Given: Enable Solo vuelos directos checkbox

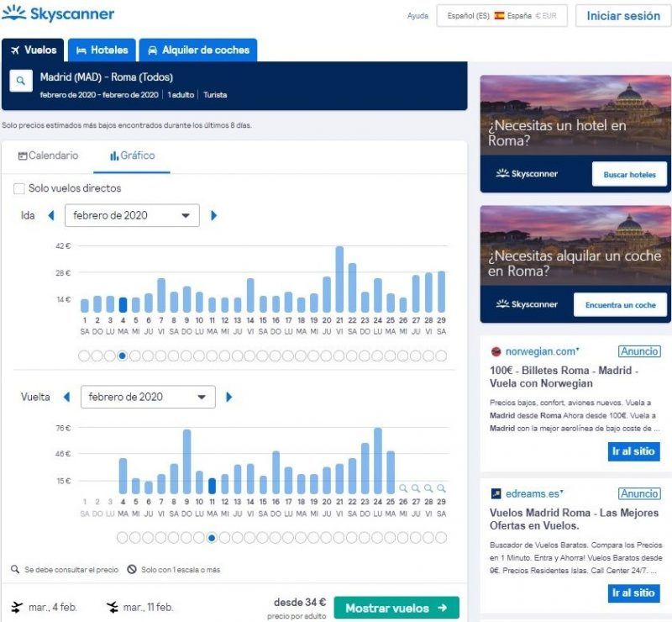Looking at the screenshot, I should click(x=19, y=188).
